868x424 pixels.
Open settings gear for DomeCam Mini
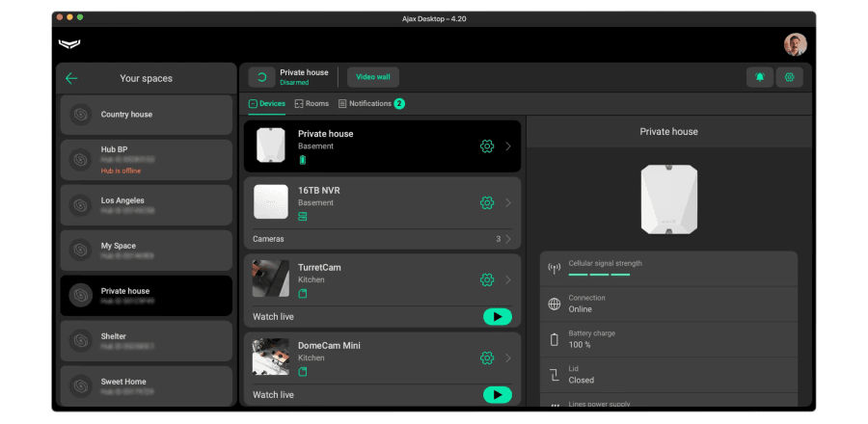pyautogui.click(x=487, y=358)
